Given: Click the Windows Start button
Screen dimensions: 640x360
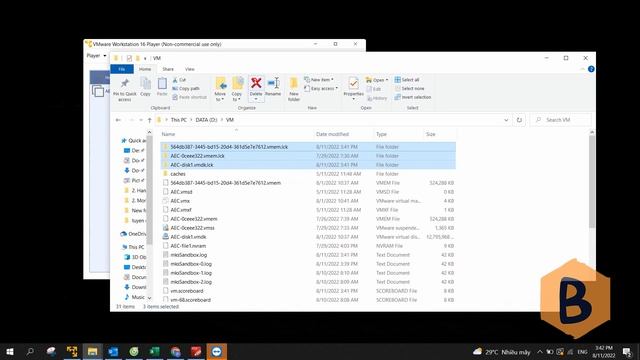Looking at the screenshot, I should [x=10, y=351].
